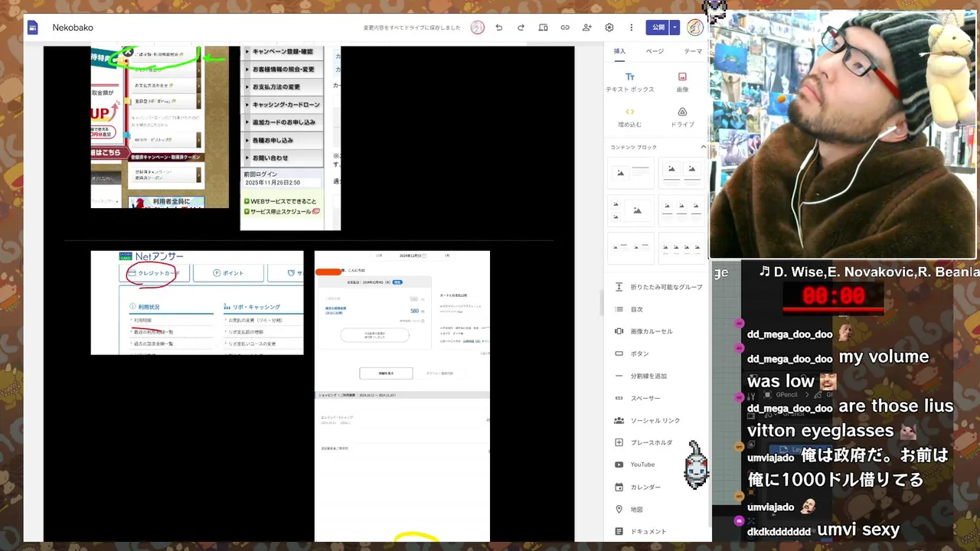Viewport: 980px width, 551px height.
Task: Select the card statement screenshot image
Action: [x=402, y=396]
